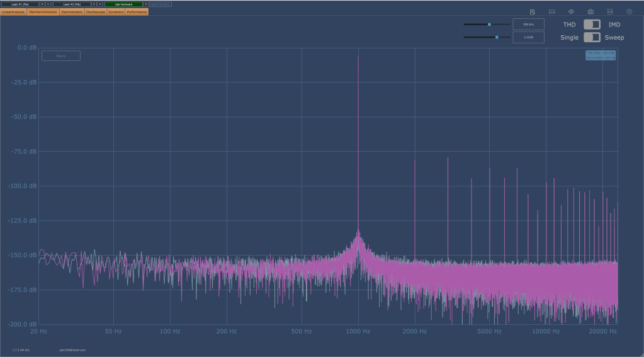The image size is (644, 357).
Task: Click the 0.00dB level input field
Action: pyautogui.click(x=528, y=37)
